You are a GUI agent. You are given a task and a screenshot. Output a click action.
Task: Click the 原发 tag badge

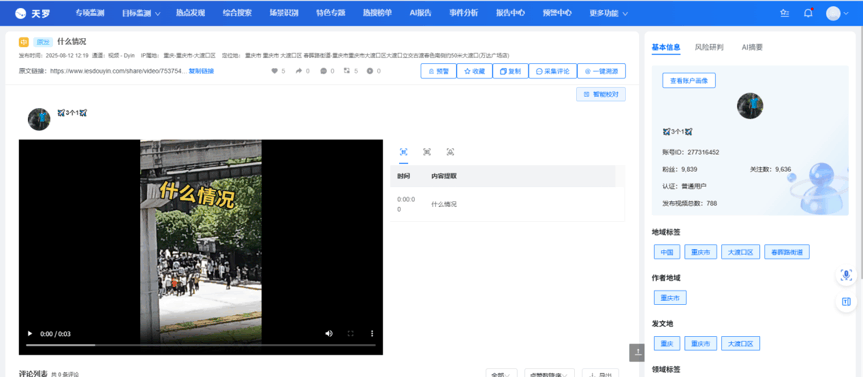pos(42,42)
